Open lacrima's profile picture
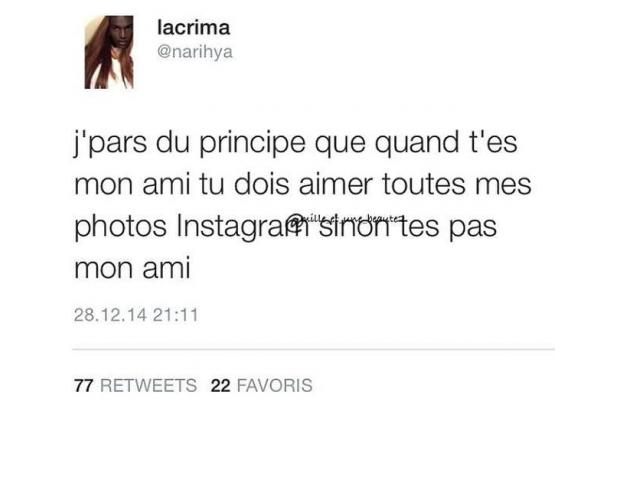This screenshot has width=620, height=490. [x=109, y=52]
